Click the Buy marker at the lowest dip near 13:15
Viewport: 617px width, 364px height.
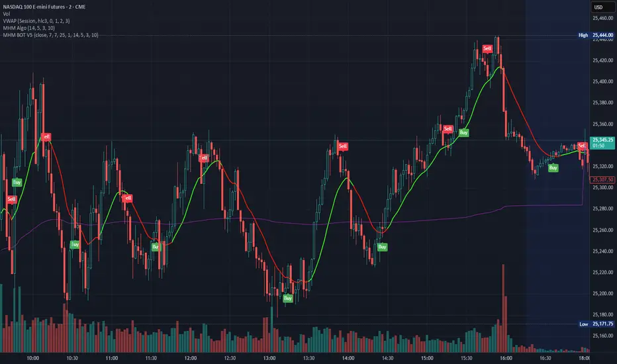pos(288,298)
